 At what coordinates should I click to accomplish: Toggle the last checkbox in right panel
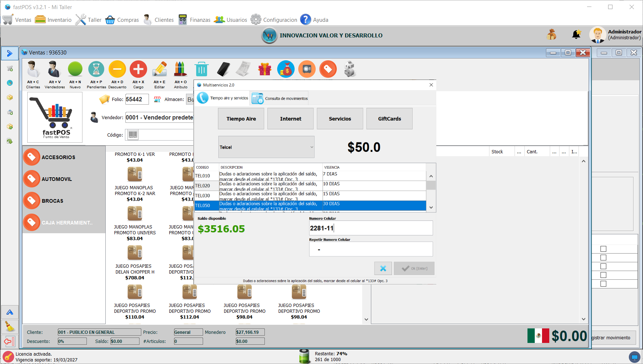[x=603, y=284]
